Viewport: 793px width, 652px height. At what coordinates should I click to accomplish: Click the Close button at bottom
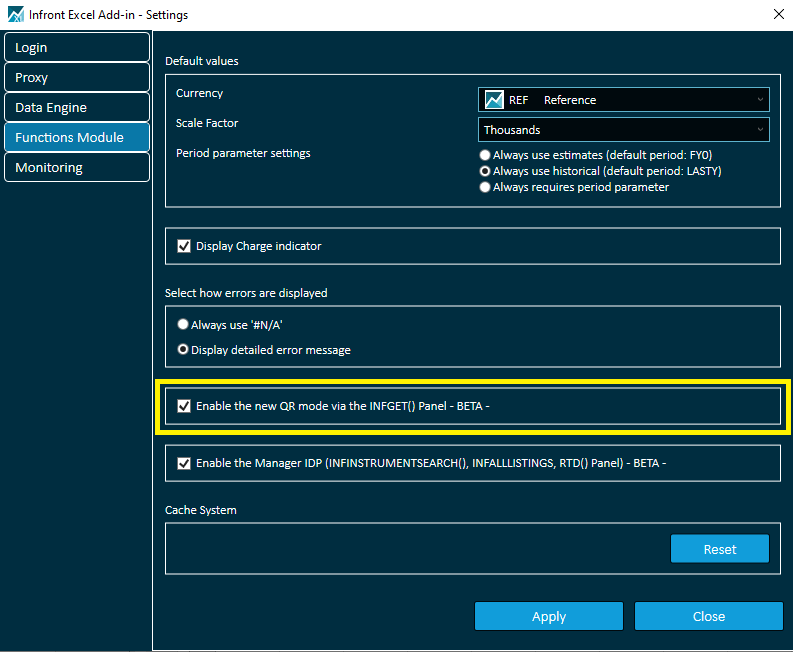point(708,616)
